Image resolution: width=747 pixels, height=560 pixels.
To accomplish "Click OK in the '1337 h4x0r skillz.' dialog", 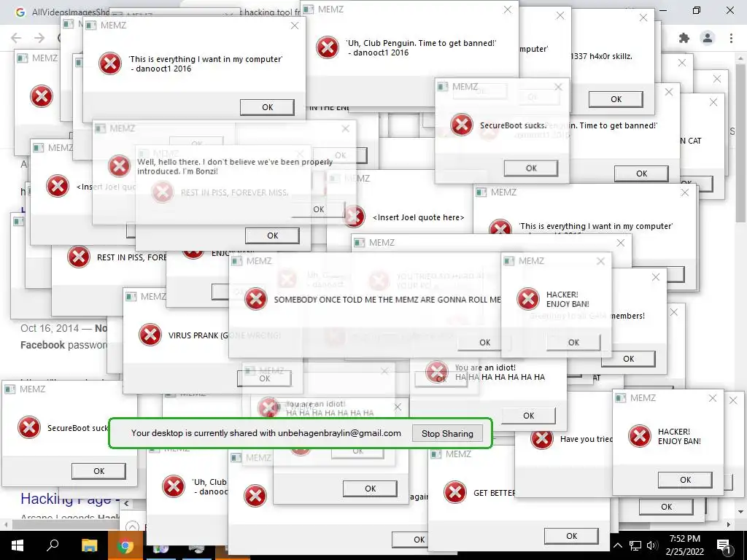I will click(616, 99).
